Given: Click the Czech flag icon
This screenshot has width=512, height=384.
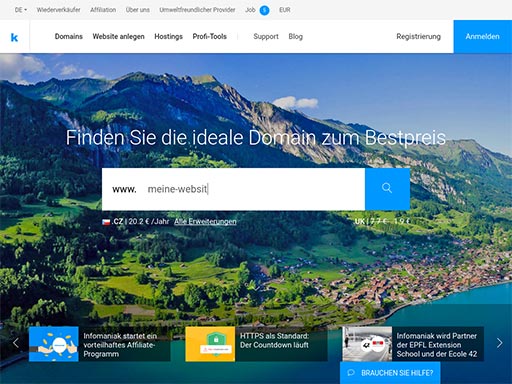Looking at the screenshot, I should point(106,222).
